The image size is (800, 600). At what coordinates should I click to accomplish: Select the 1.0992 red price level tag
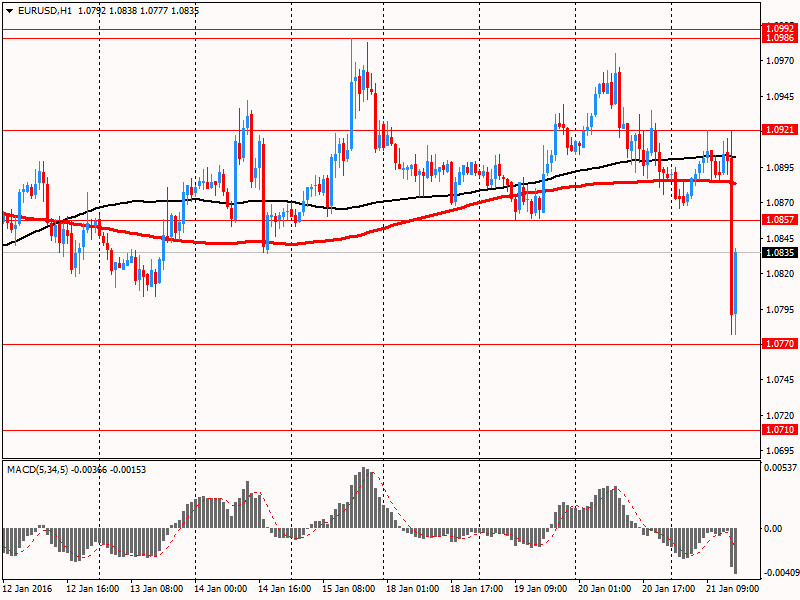[779, 28]
